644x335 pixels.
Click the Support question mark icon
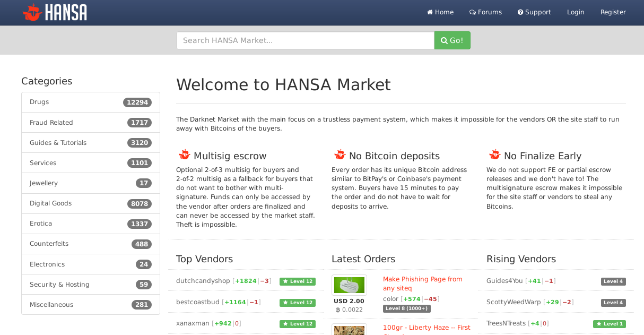520,12
